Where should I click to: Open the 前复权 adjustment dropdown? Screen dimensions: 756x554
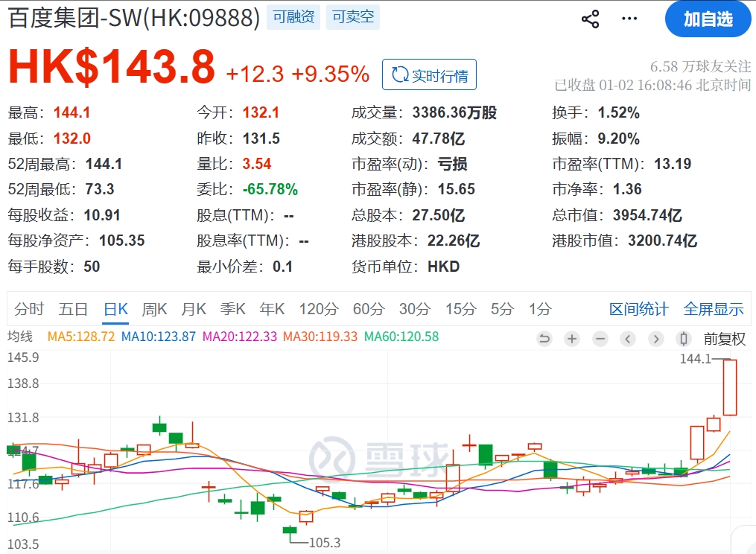tap(725, 339)
